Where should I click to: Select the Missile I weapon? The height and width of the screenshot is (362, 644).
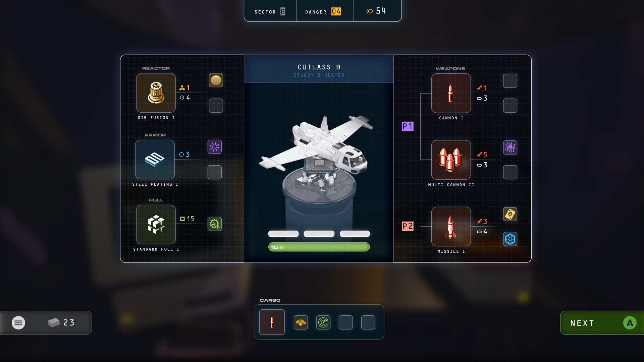pos(451,227)
